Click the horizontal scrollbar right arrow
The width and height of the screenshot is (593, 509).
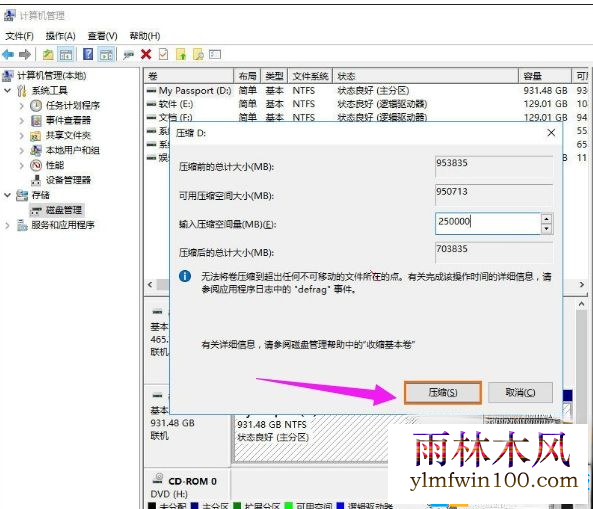click(582, 284)
